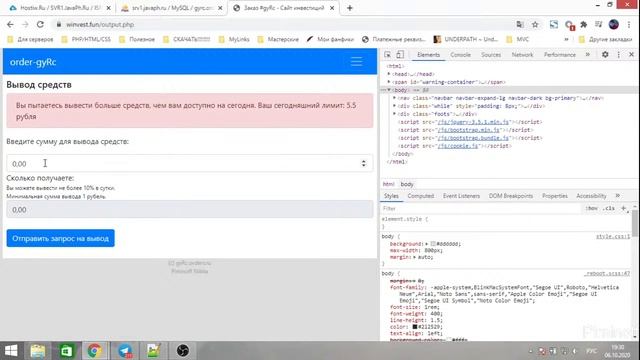Show more DevTools tabs via the chevron

tap(588, 54)
